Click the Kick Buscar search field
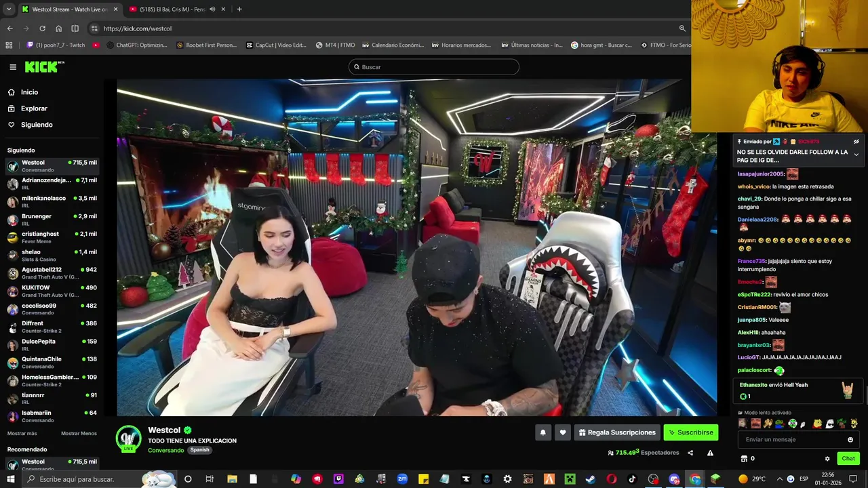This screenshot has height=488, width=868. click(x=434, y=67)
